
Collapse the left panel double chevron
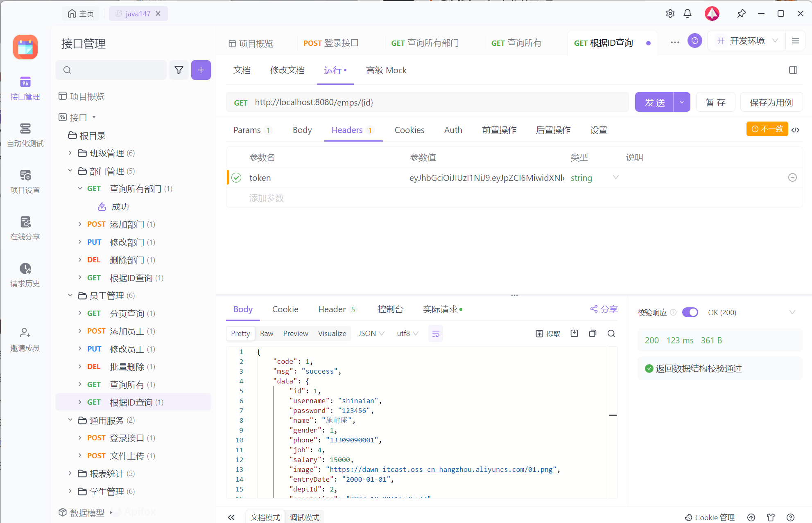pos(231,517)
